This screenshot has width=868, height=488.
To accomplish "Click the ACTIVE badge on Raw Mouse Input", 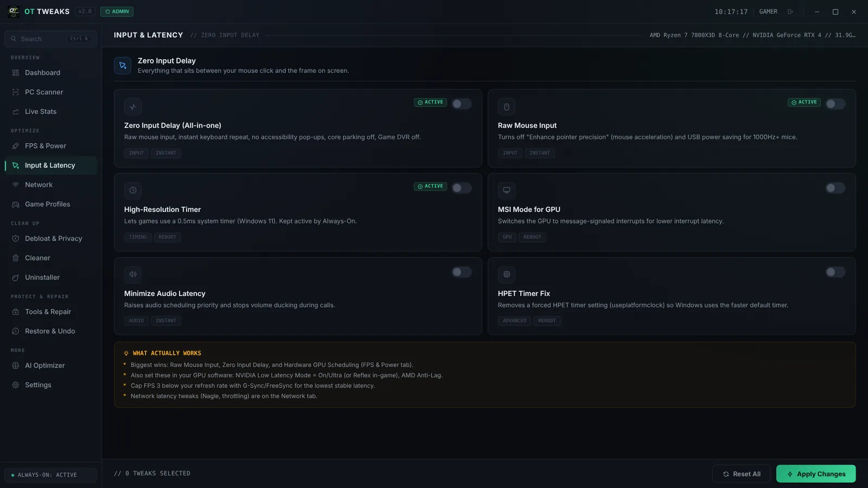I will coord(804,102).
